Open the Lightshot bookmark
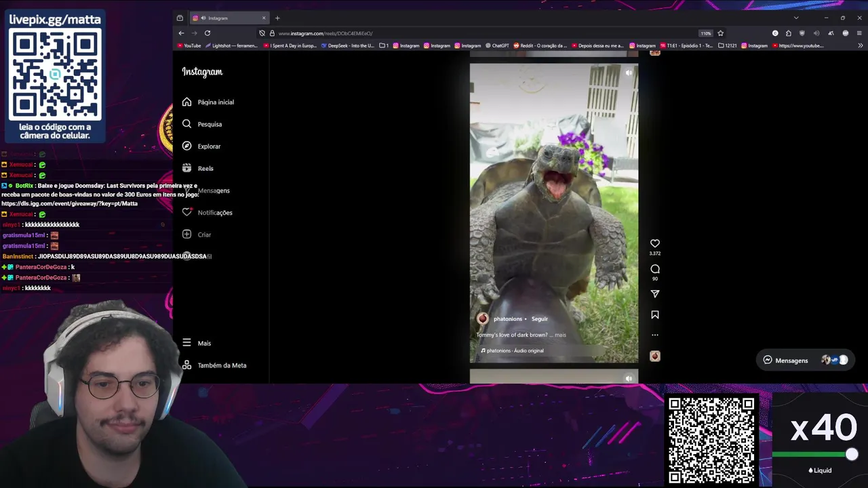 [231, 46]
